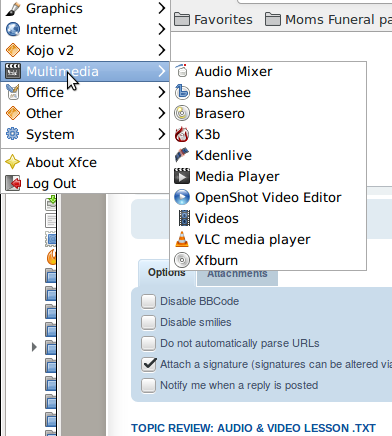392x436 pixels.
Task: Select Log Out from the menu
Action: click(85, 183)
